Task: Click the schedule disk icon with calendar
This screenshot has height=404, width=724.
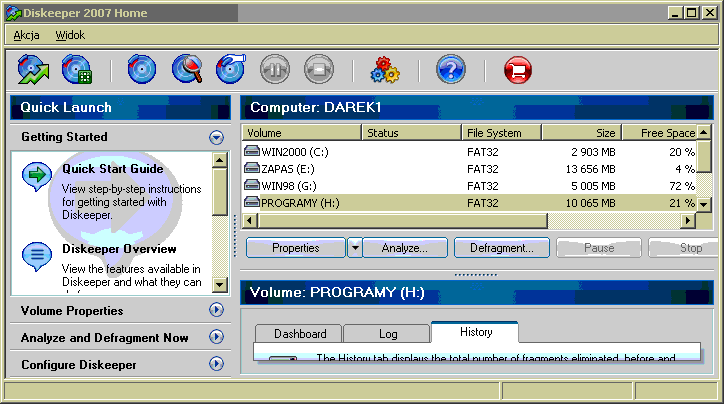Action: click(77, 70)
